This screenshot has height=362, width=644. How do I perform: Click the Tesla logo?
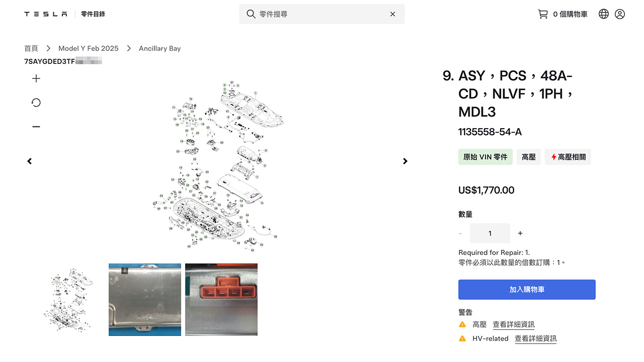click(46, 14)
